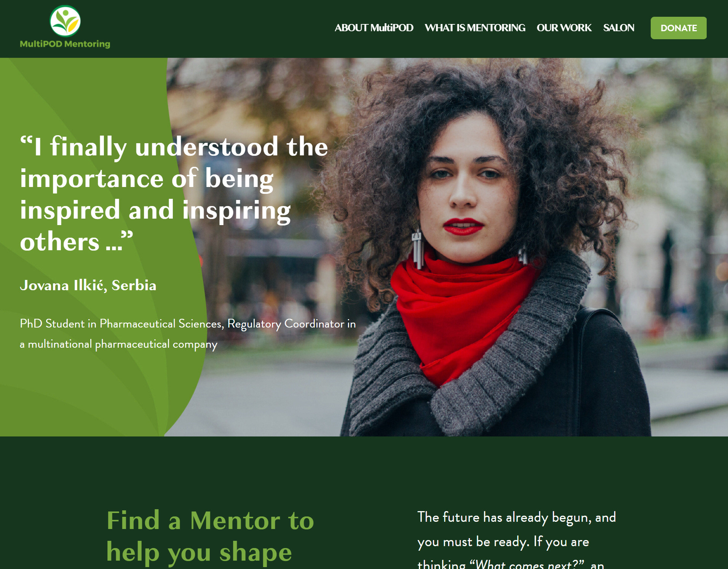Click the word "inspiring" in the quote
The image size is (728, 569).
tap(236, 211)
